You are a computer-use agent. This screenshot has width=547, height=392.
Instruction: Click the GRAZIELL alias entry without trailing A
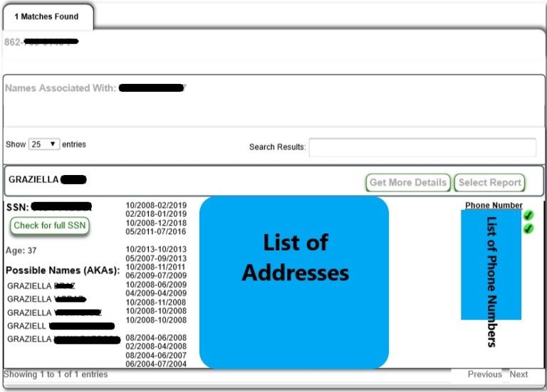(x=61, y=326)
